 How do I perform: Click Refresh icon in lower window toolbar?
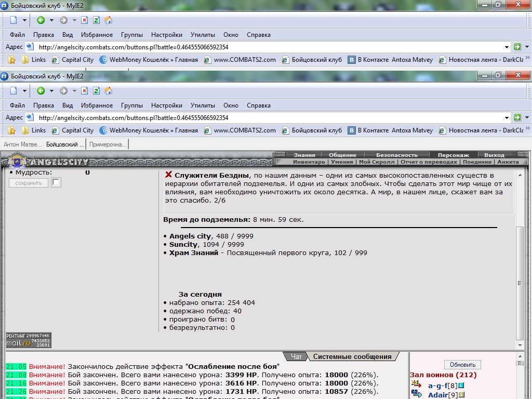pyautogui.click(x=96, y=91)
